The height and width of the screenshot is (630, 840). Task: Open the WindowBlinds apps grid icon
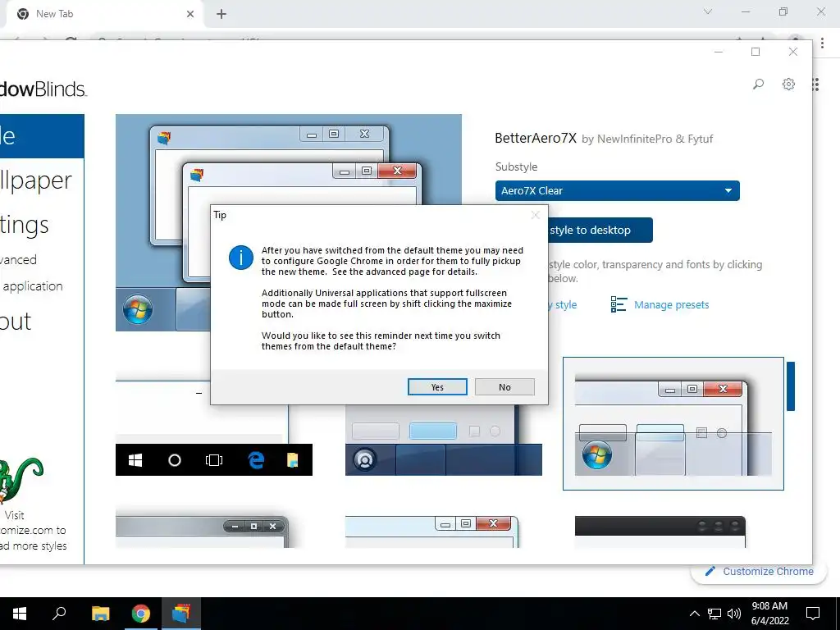coord(815,84)
